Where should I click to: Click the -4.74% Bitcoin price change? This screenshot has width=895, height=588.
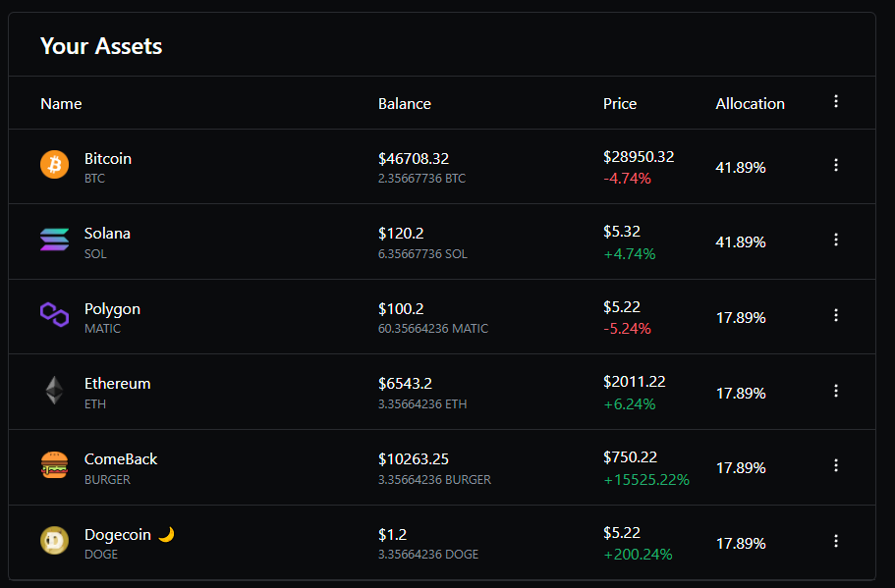click(628, 179)
